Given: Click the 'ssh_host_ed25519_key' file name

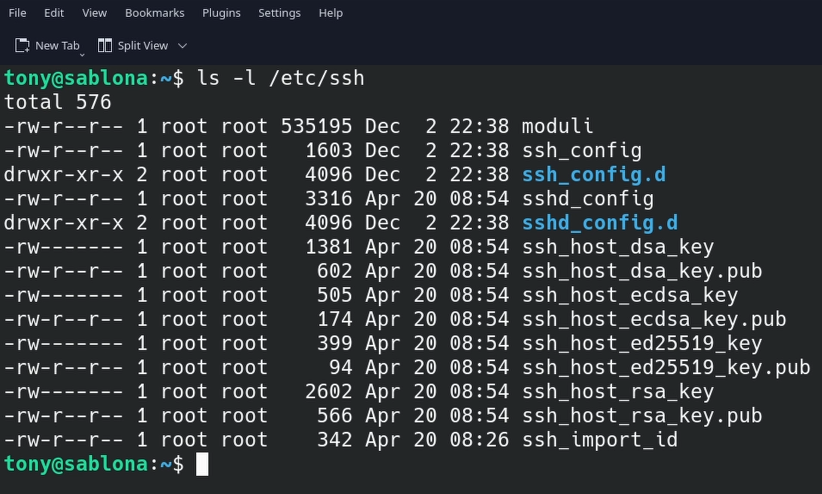Looking at the screenshot, I should (x=642, y=343).
